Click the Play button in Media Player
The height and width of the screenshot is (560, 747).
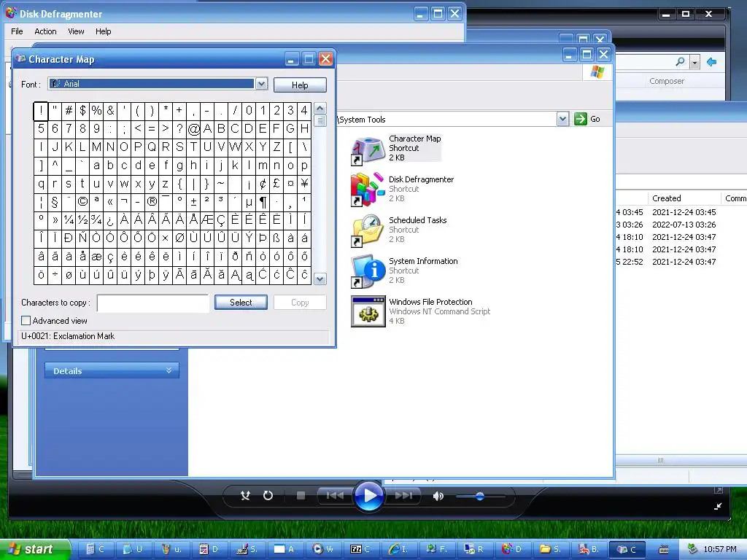[369, 496]
